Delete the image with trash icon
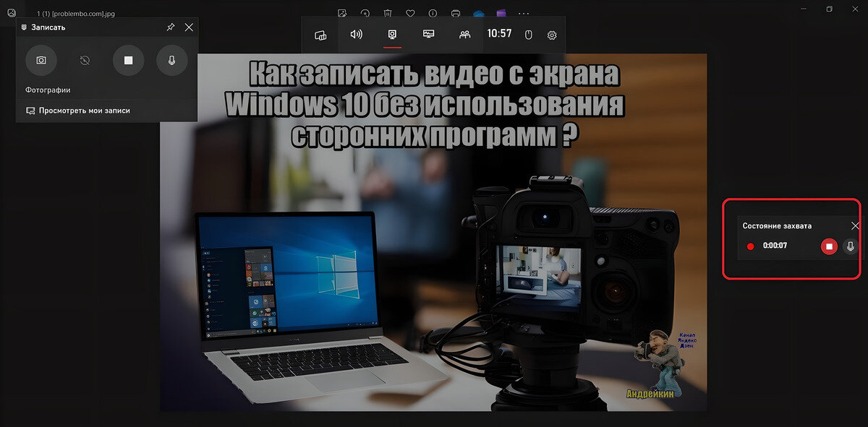 click(388, 13)
